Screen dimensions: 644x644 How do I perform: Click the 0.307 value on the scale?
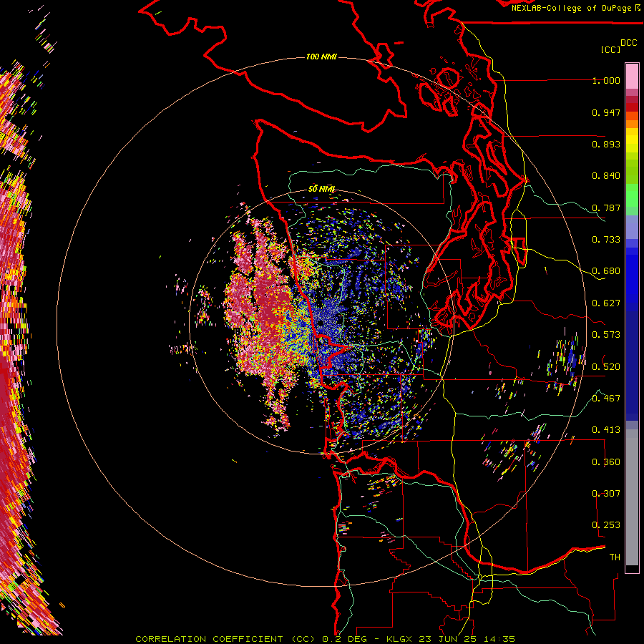click(x=606, y=494)
